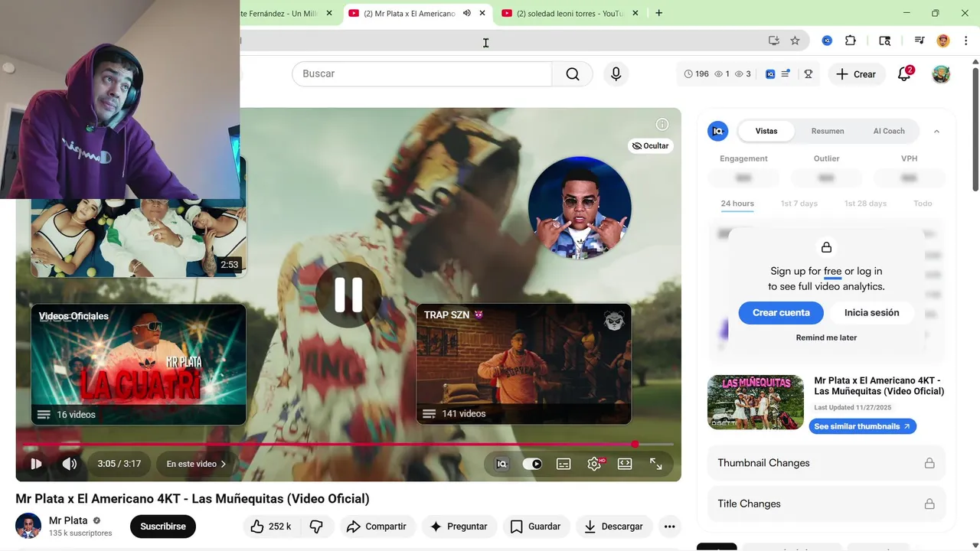The height and width of the screenshot is (551, 980).
Task: Open the notifications bell
Action: [x=904, y=73]
